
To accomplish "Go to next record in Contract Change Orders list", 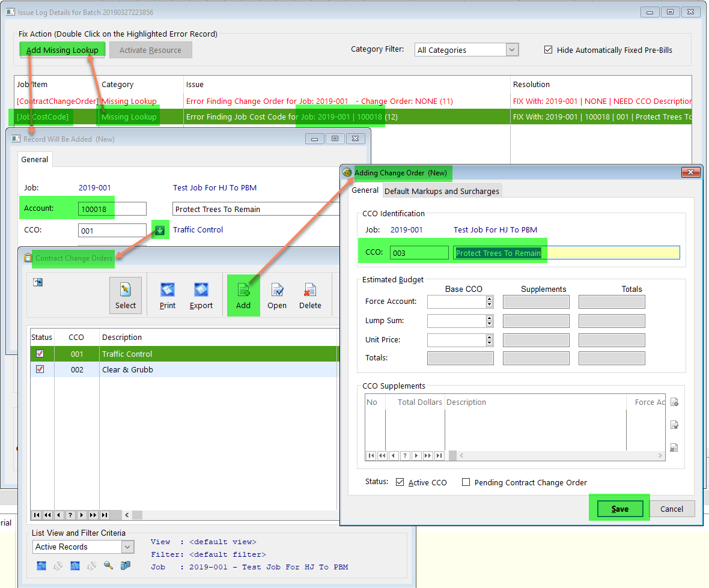I will 82,515.
